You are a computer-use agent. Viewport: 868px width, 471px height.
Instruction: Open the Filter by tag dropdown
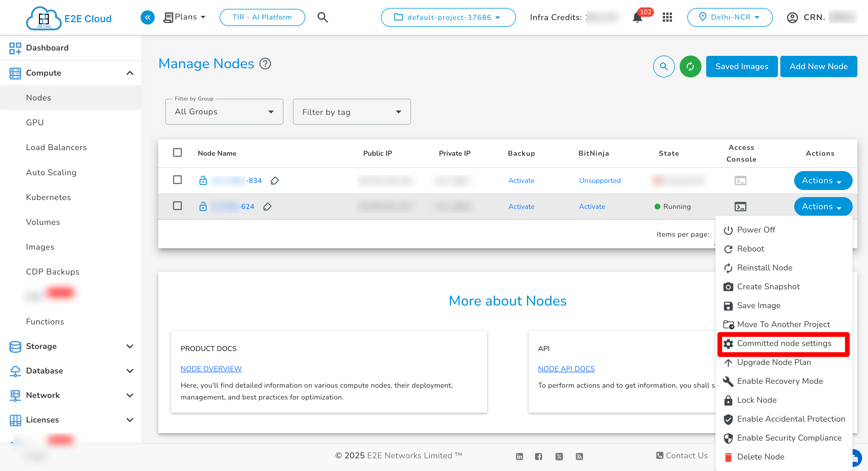tap(351, 112)
